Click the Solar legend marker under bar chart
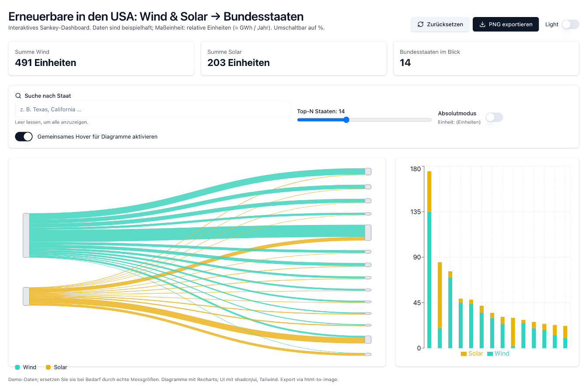The width and height of the screenshot is (586, 392). click(464, 354)
